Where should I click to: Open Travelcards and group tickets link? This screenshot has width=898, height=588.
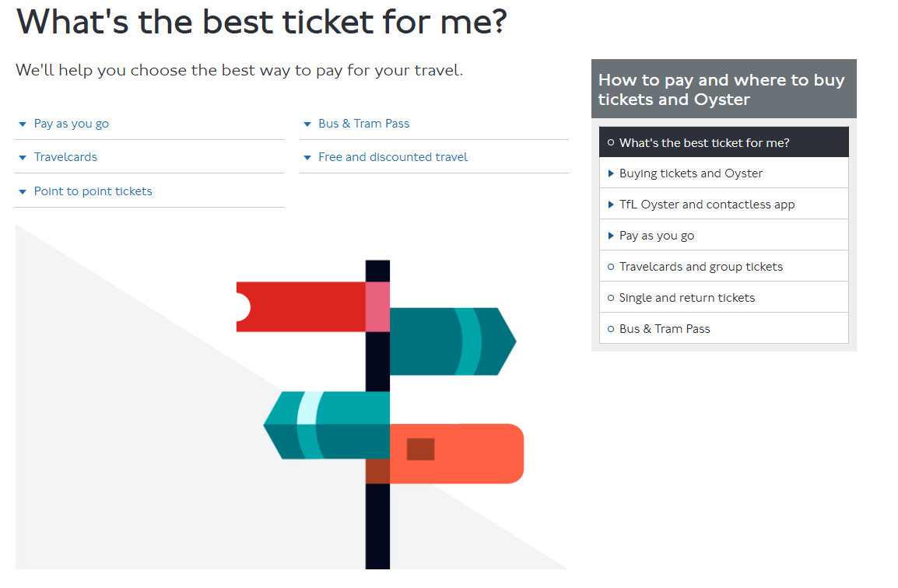click(x=701, y=267)
